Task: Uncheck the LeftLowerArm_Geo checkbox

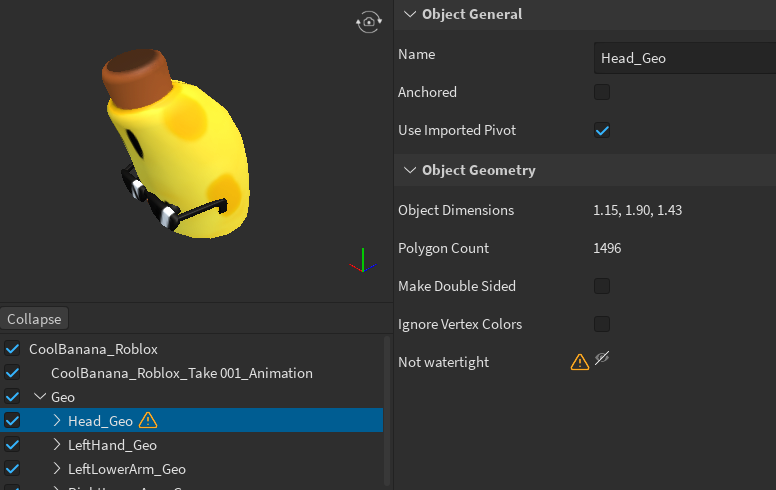Action: (12, 469)
